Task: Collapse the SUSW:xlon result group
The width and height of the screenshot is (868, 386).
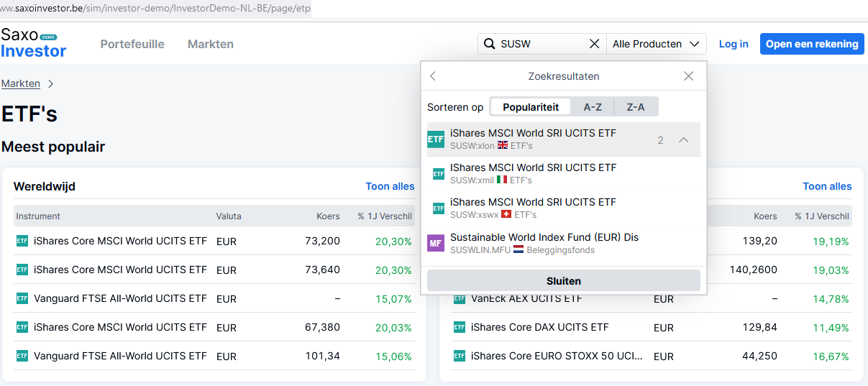Action: pos(684,140)
